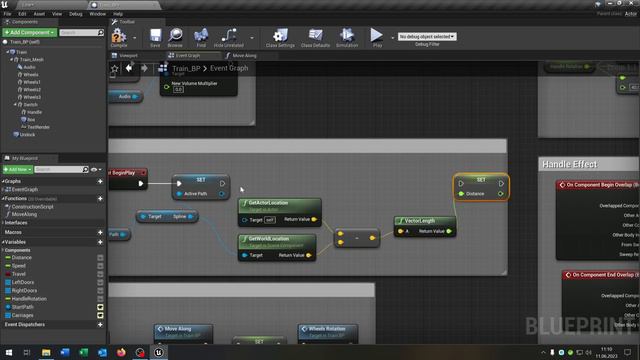
Task: Click the Add Component button
Action: 30,32
